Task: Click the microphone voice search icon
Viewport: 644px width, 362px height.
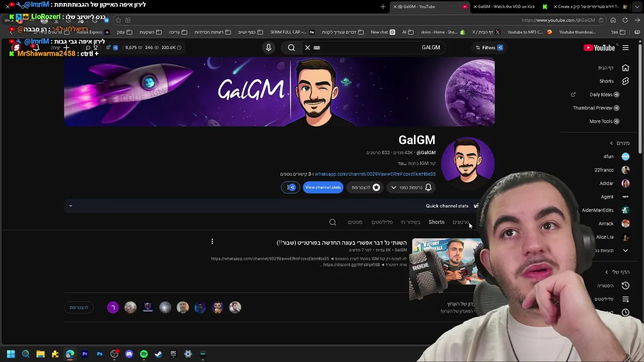Action: tap(269, 47)
